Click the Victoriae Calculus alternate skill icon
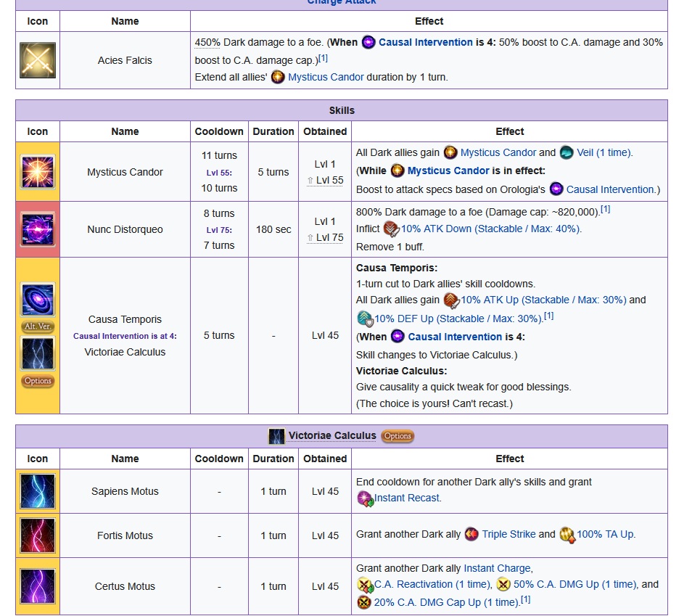 (38, 353)
